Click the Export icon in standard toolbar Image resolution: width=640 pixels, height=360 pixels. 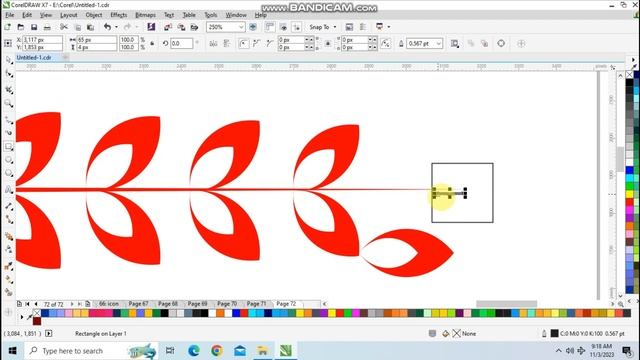pyautogui.click(x=181, y=27)
